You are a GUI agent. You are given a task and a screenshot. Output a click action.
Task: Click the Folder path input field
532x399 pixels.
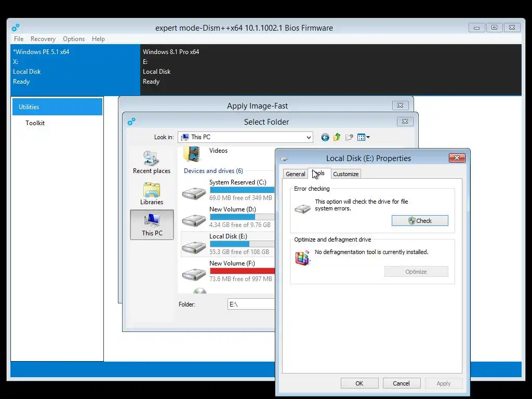click(251, 304)
